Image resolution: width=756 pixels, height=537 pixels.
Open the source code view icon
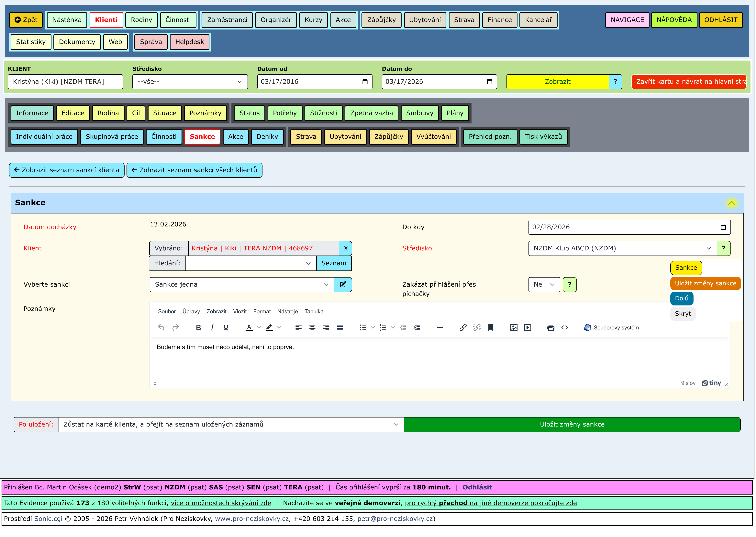(565, 328)
